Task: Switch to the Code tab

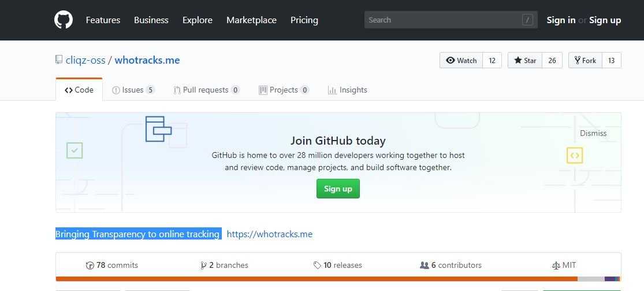Action: point(79,90)
